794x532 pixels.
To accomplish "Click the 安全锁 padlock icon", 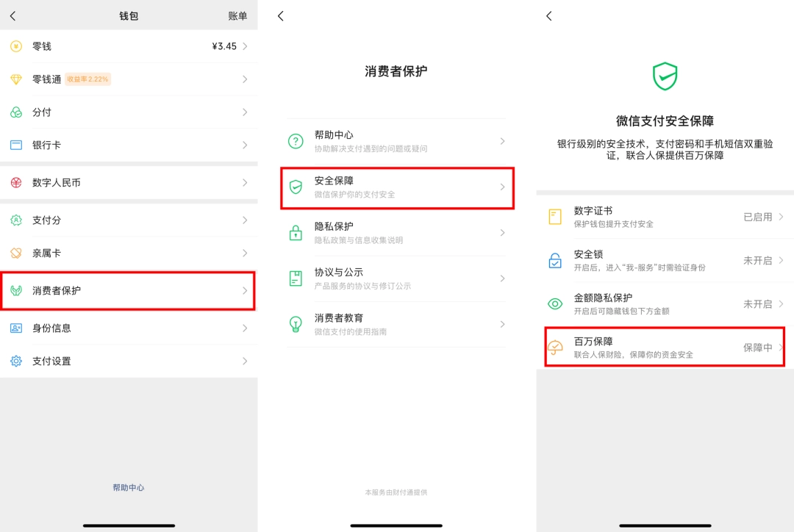I will (x=555, y=260).
